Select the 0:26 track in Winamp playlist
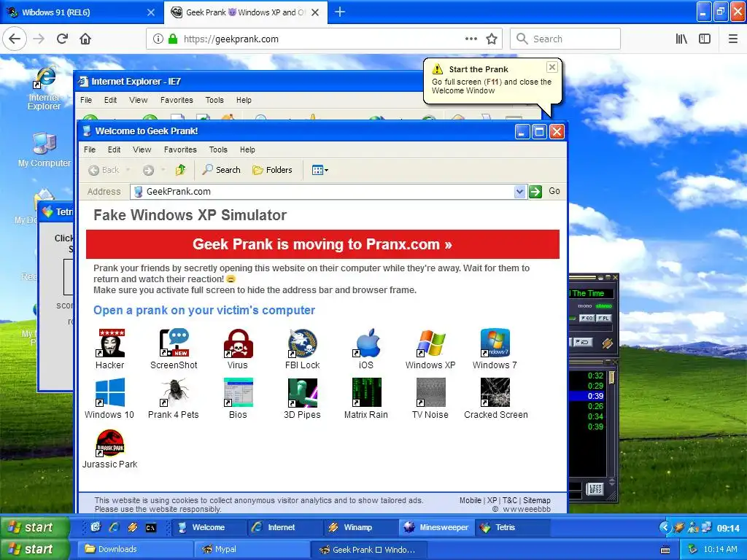The image size is (747, 560). (x=595, y=406)
